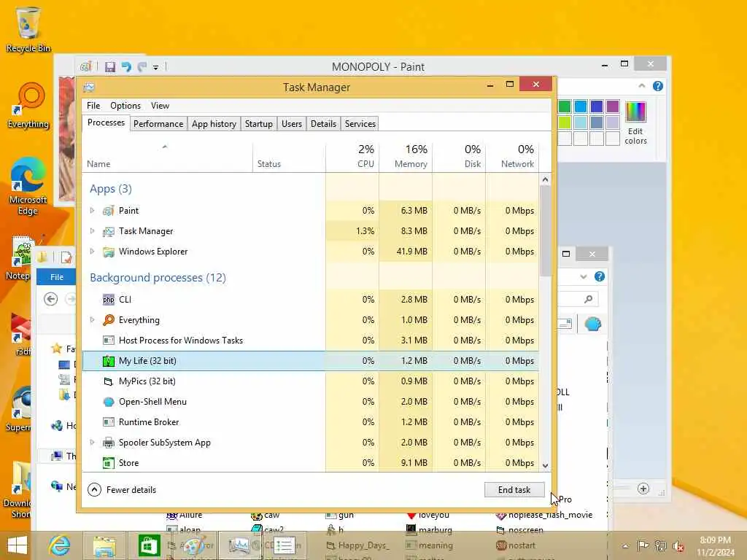The height and width of the screenshot is (560, 747).
Task: Select the green color swatch in Paint
Action: 565,106
